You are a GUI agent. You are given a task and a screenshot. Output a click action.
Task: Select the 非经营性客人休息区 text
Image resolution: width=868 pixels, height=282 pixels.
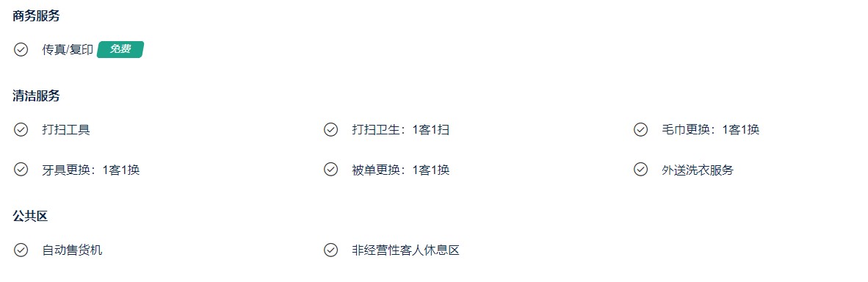pos(406,250)
